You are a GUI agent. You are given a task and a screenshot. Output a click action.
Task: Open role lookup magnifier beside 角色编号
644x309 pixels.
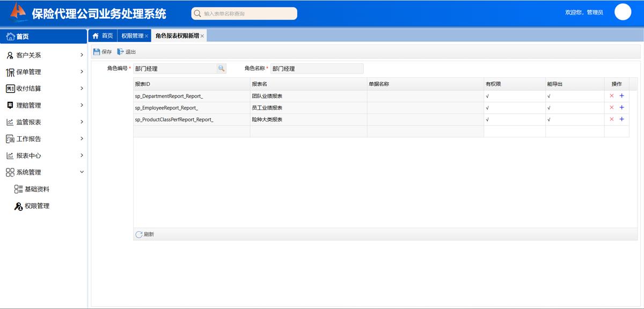coord(221,69)
